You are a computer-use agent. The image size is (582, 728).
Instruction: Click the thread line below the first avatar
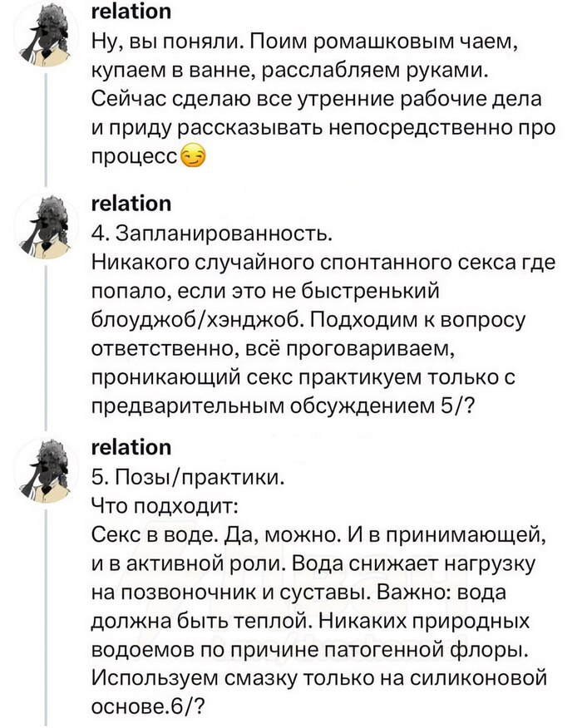coord(45,125)
